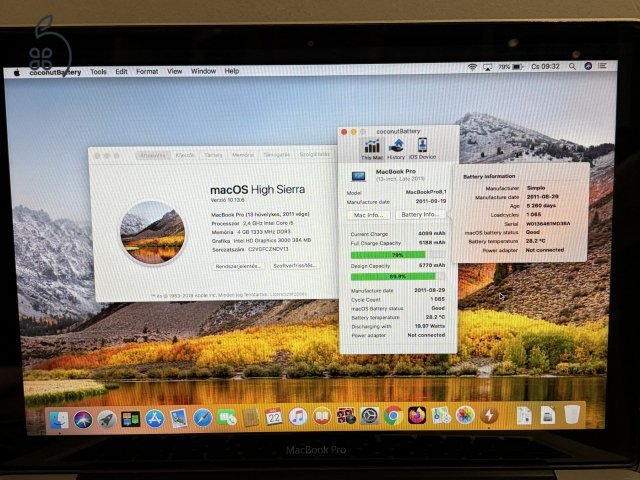This screenshot has height=480, width=640.
Task: Launch iTunes from the Dock
Action: point(298,417)
